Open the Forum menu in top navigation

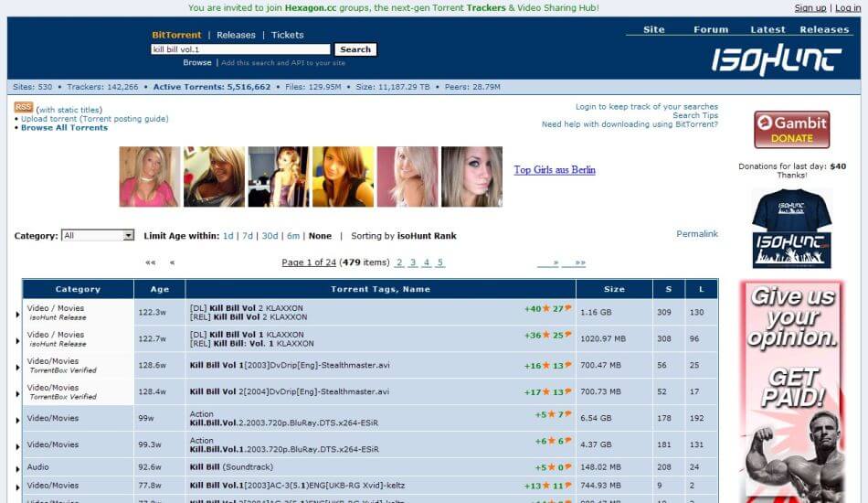710,29
